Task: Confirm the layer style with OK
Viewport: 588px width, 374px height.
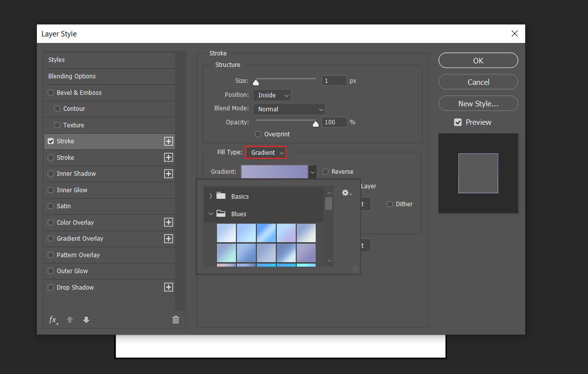Action: coord(477,60)
